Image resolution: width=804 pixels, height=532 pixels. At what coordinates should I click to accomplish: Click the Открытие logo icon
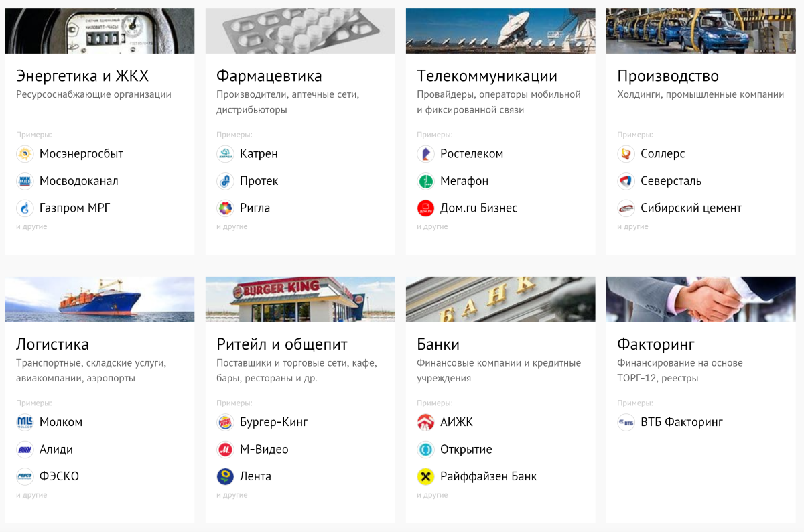tap(425, 450)
